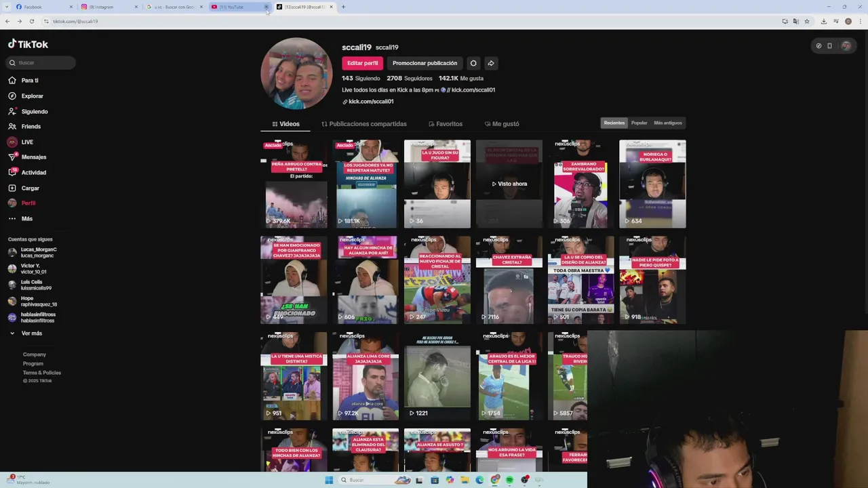Click the share profile arrow icon
Screen dimensions: 868x488
[x=491, y=63]
